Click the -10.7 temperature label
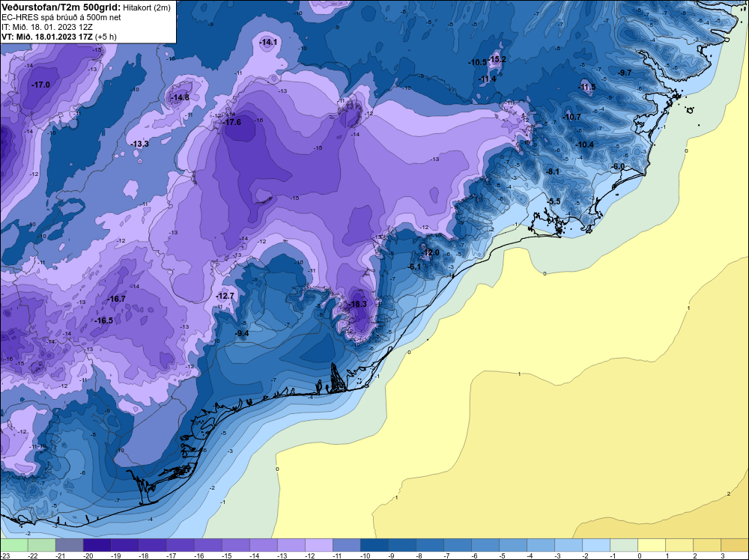The height and width of the screenshot is (560, 749). 571,117
